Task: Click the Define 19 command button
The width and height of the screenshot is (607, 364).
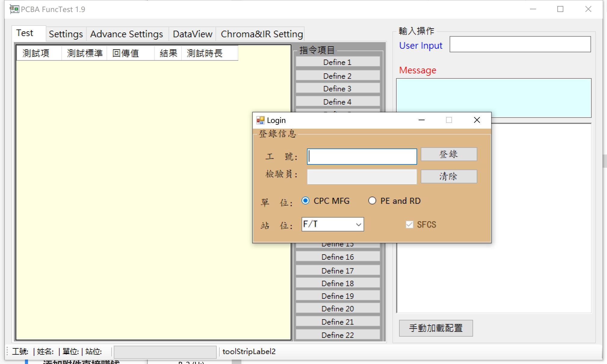Action: tap(338, 296)
